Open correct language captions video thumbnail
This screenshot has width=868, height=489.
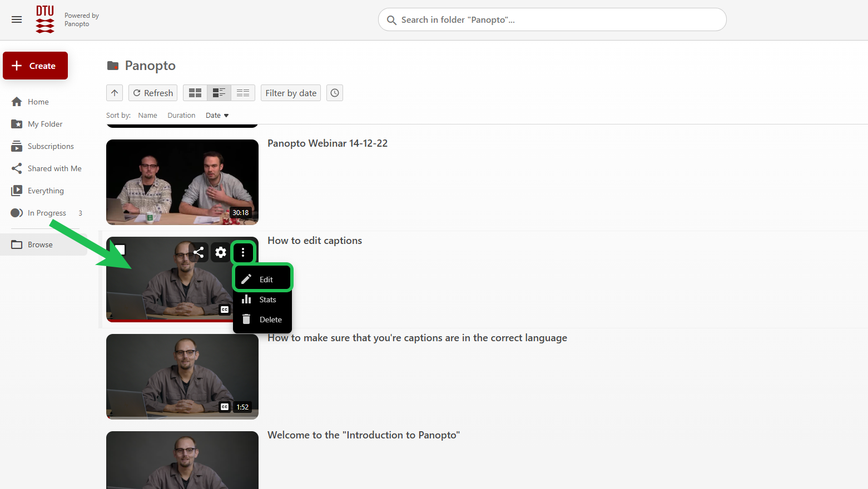182,377
